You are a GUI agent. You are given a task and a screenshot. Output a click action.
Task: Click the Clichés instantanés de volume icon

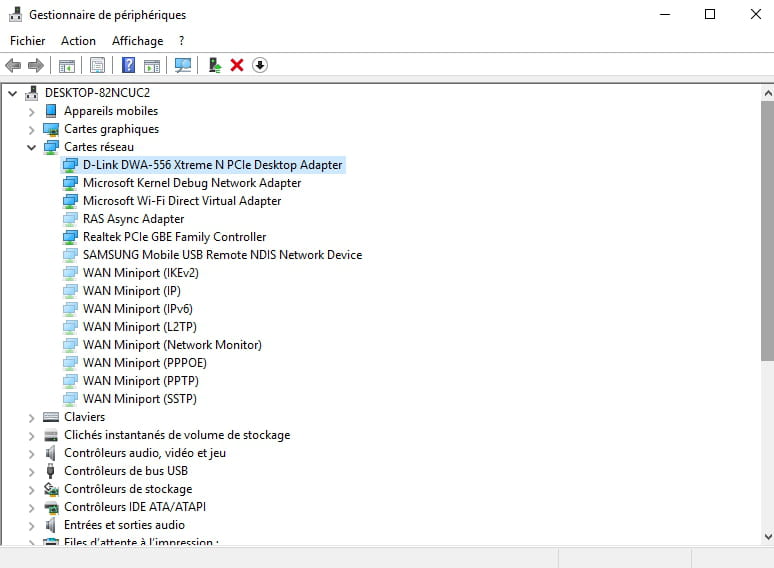[x=51, y=435]
